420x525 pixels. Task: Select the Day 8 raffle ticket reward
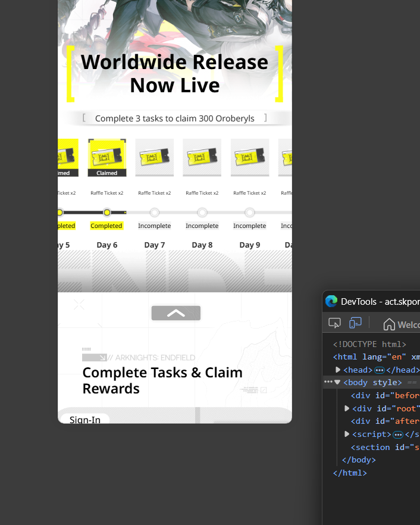202,157
